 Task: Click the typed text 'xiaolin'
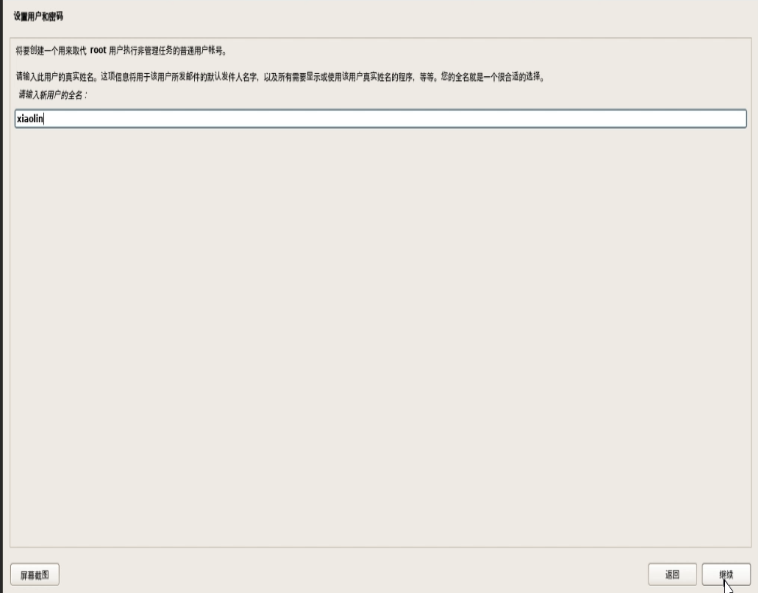(x=30, y=118)
